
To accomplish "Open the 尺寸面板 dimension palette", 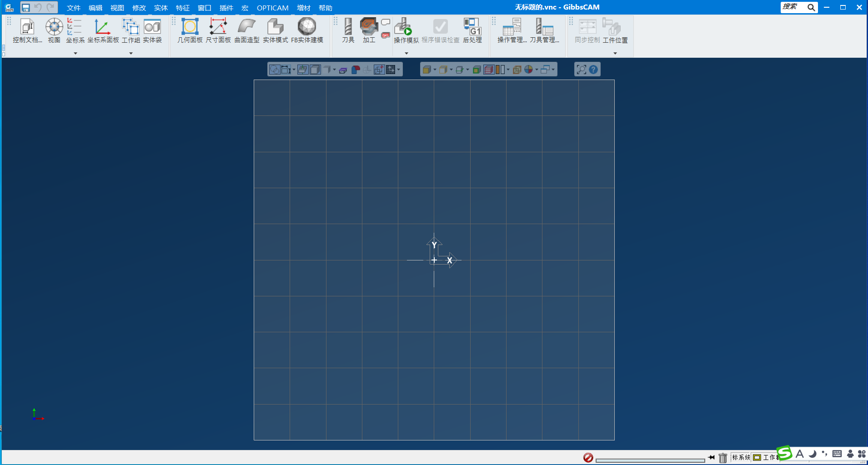I will (218, 30).
